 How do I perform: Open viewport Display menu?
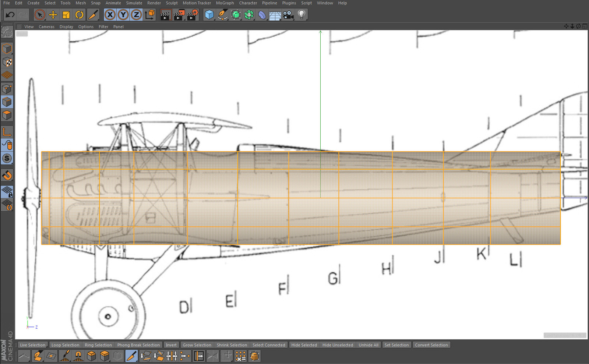coord(66,27)
